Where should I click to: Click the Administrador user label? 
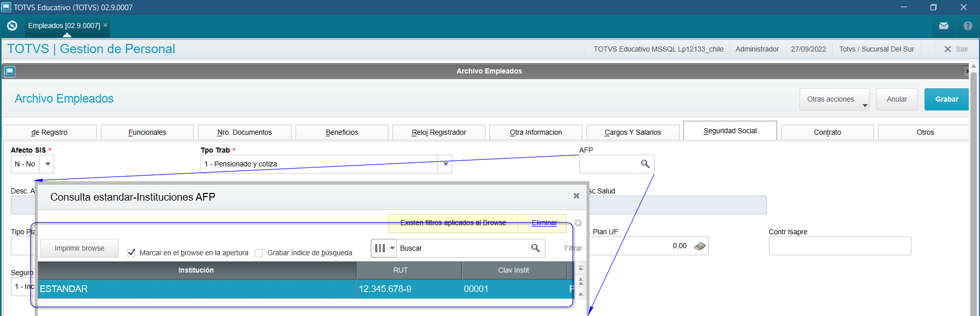tap(757, 49)
